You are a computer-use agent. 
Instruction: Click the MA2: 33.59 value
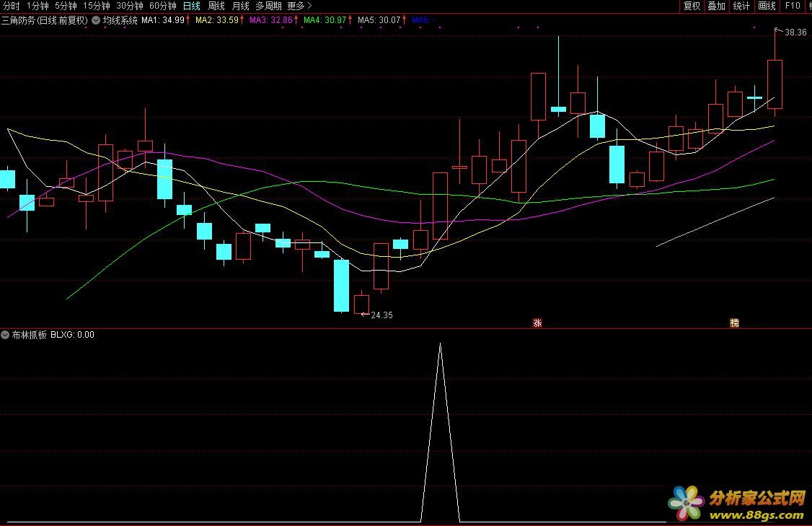[218, 20]
